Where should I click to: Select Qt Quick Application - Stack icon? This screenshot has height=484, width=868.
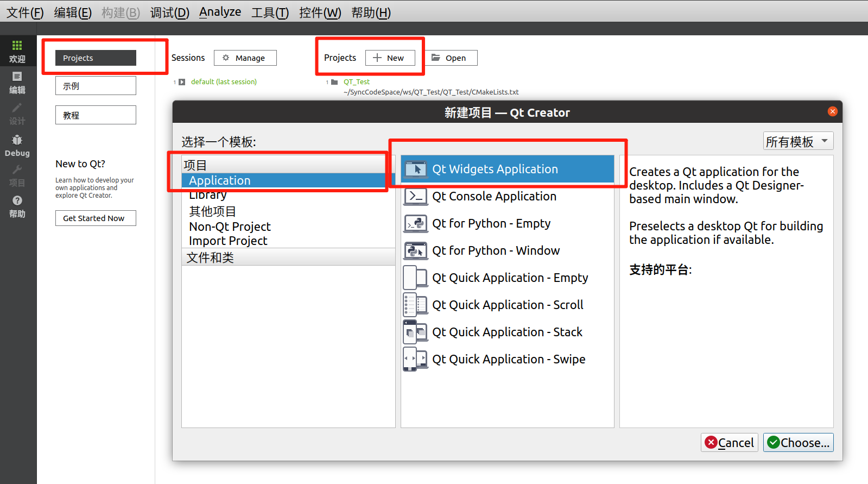(x=415, y=332)
